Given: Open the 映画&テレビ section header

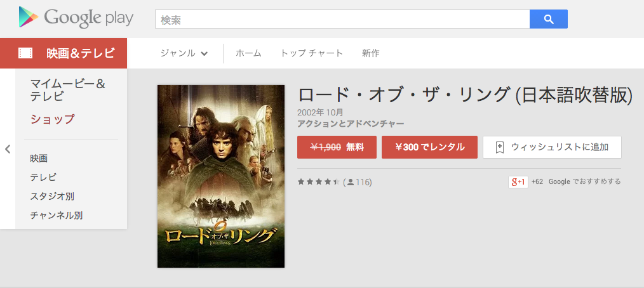Looking at the screenshot, I should tap(64, 53).
